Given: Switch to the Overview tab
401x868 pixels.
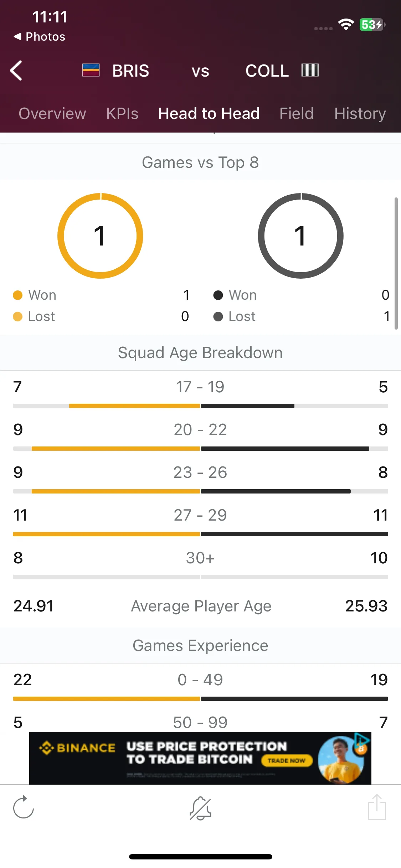Looking at the screenshot, I should 52,114.
